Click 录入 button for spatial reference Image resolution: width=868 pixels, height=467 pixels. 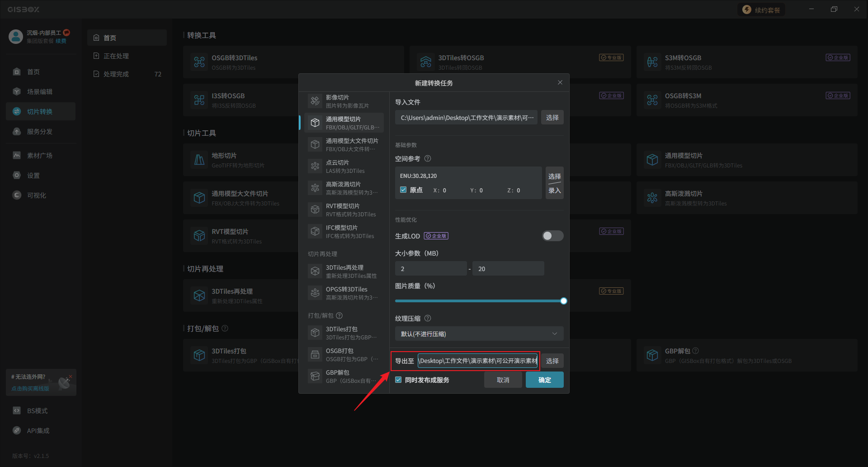(554, 191)
